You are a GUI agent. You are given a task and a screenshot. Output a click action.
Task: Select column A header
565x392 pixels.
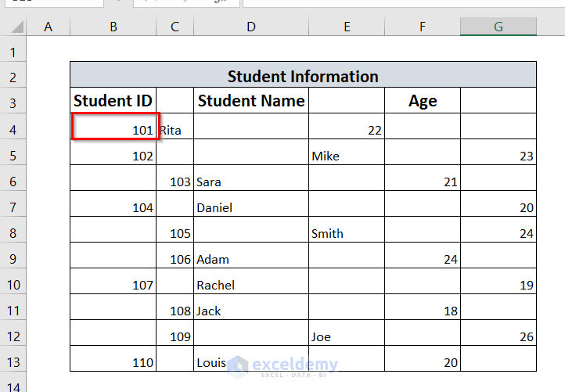click(x=48, y=27)
